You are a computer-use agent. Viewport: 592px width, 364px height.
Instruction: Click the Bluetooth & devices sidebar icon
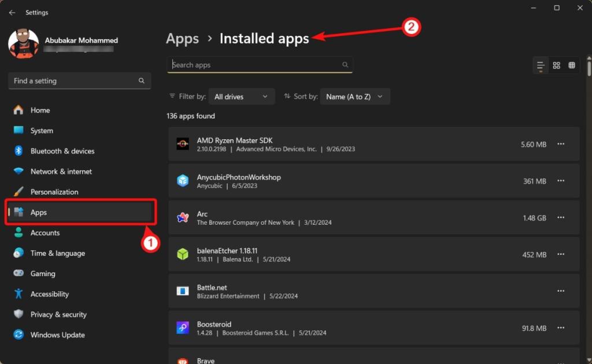coord(18,151)
